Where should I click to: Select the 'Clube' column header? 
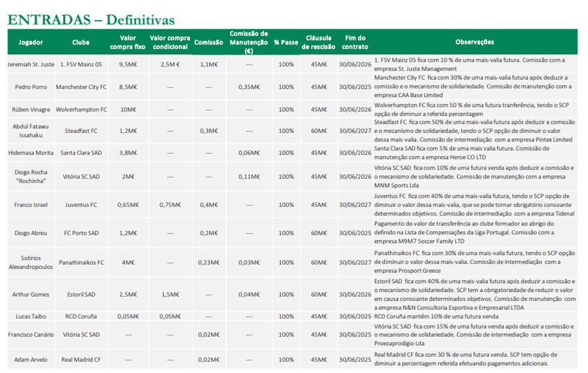(81, 42)
